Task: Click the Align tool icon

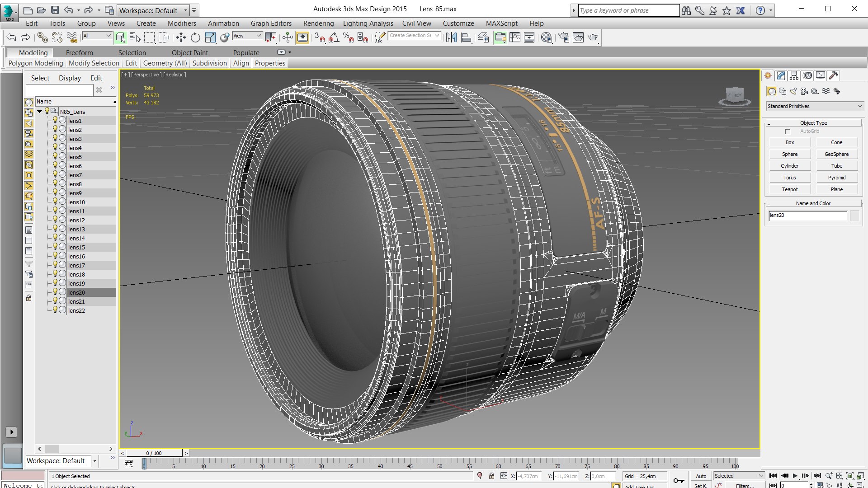Action: 466,38
